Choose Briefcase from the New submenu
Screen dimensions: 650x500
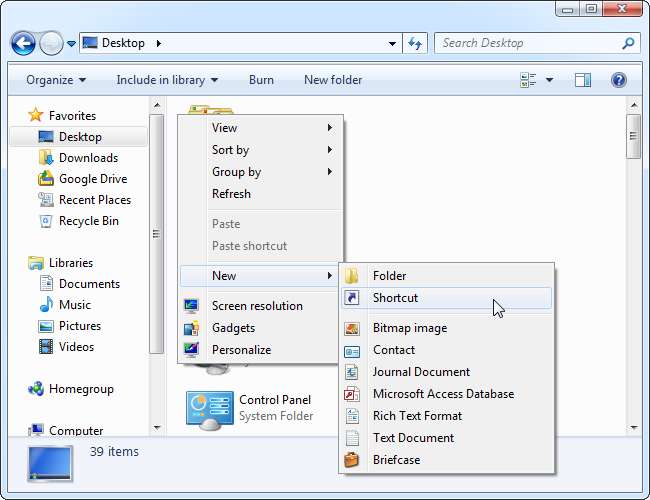coord(396,460)
